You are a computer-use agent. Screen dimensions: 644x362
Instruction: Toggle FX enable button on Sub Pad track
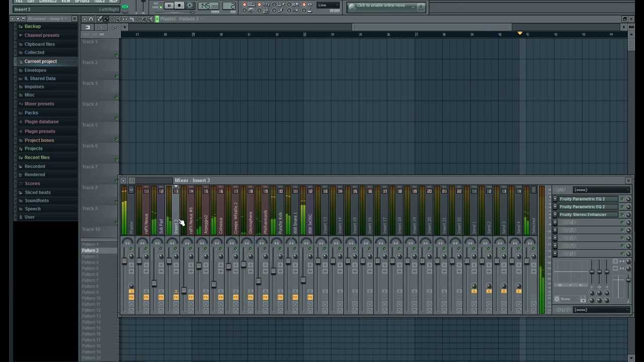coord(161,297)
